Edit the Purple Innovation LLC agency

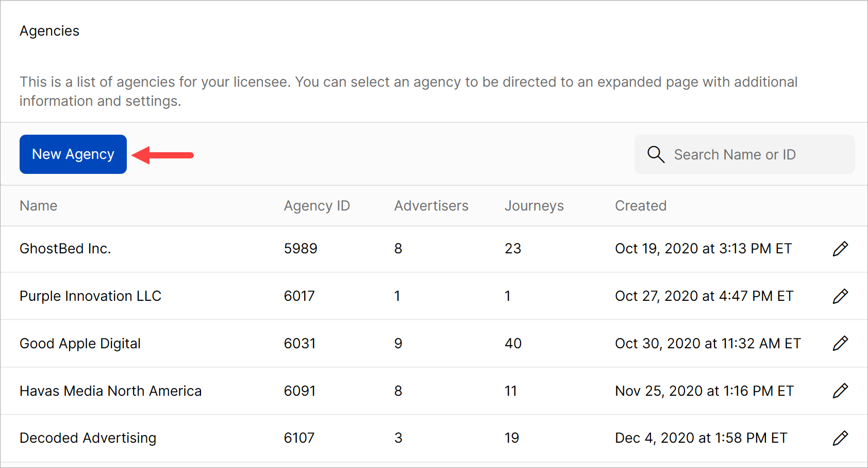coord(840,296)
